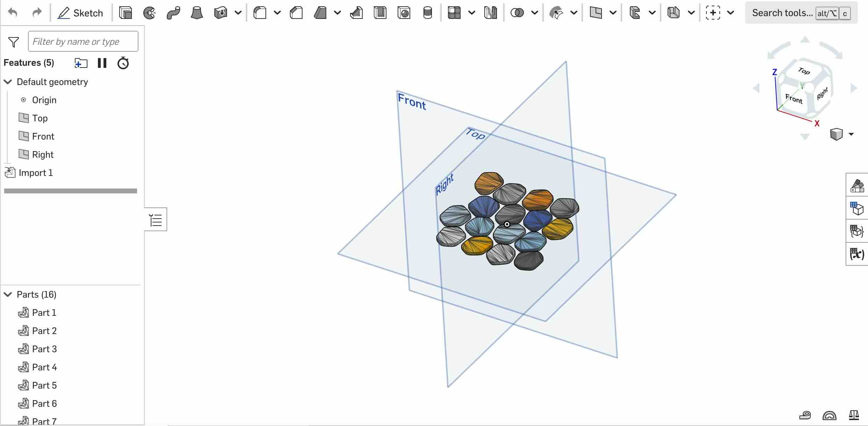Click the Search tools box

pyautogui.click(x=782, y=13)
